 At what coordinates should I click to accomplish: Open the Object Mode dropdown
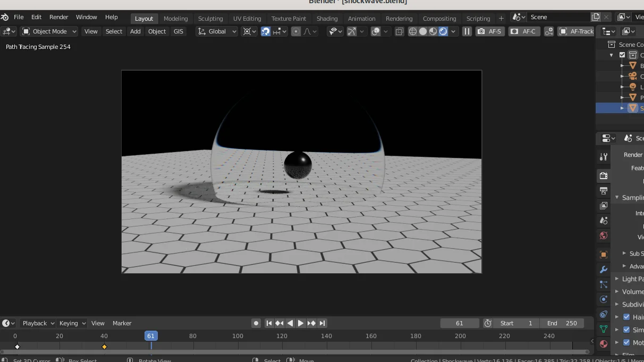point(49,31)
